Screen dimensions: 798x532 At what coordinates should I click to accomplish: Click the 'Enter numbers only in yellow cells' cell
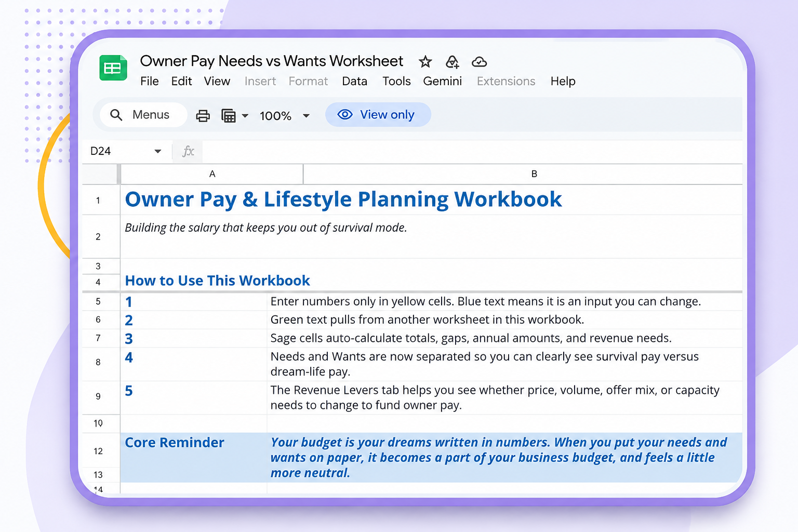(504, 302)
